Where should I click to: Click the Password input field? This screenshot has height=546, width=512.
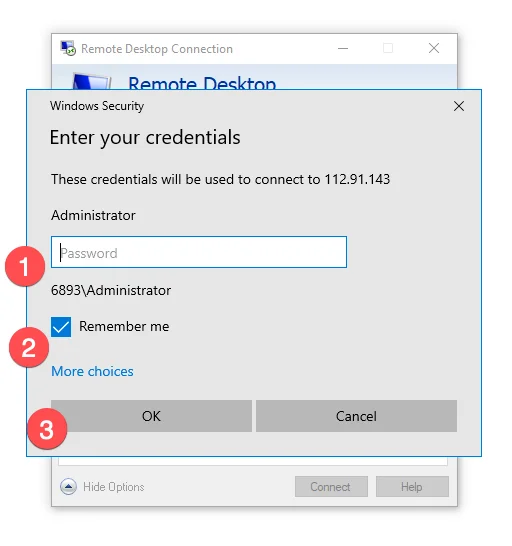[x=199, y=252]
